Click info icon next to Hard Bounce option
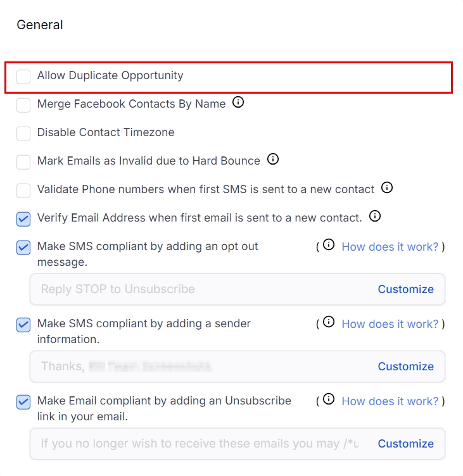463x476 pixels. (x=273, y=160)
